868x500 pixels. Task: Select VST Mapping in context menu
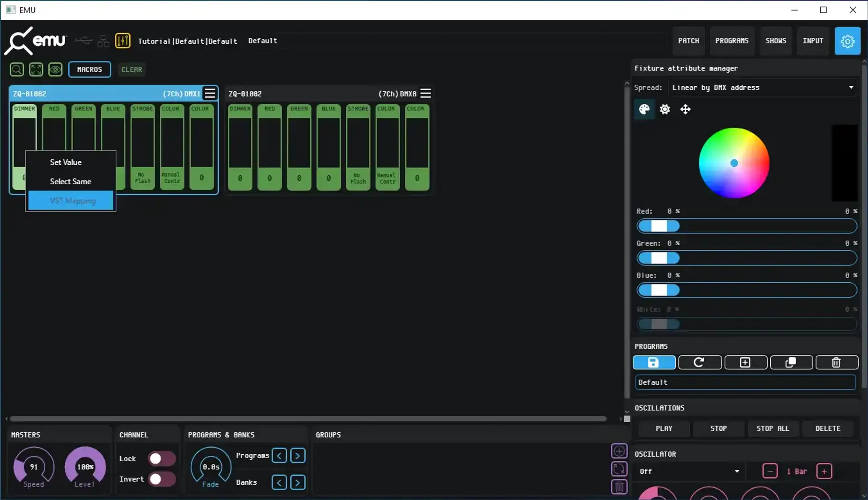[x=73, y=201]
